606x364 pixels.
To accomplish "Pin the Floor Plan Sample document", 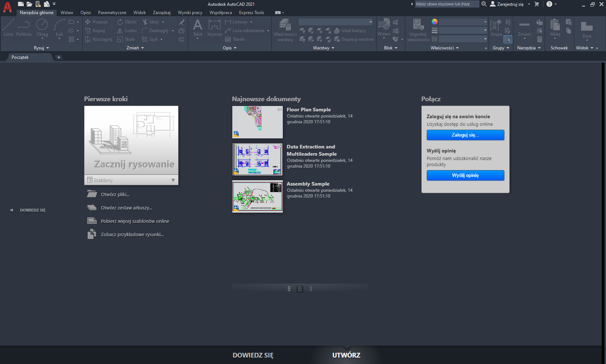I will tap(280, 109).
